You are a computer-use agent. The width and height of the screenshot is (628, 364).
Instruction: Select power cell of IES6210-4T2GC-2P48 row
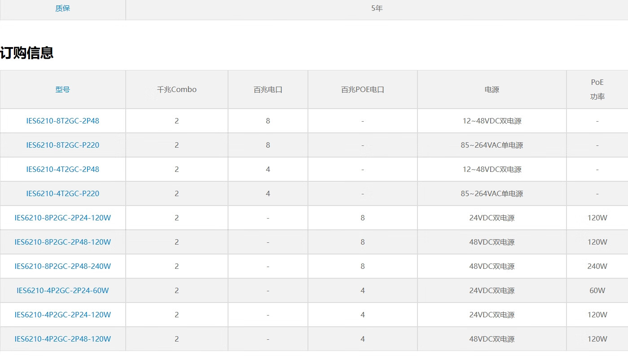pos(492,169)
